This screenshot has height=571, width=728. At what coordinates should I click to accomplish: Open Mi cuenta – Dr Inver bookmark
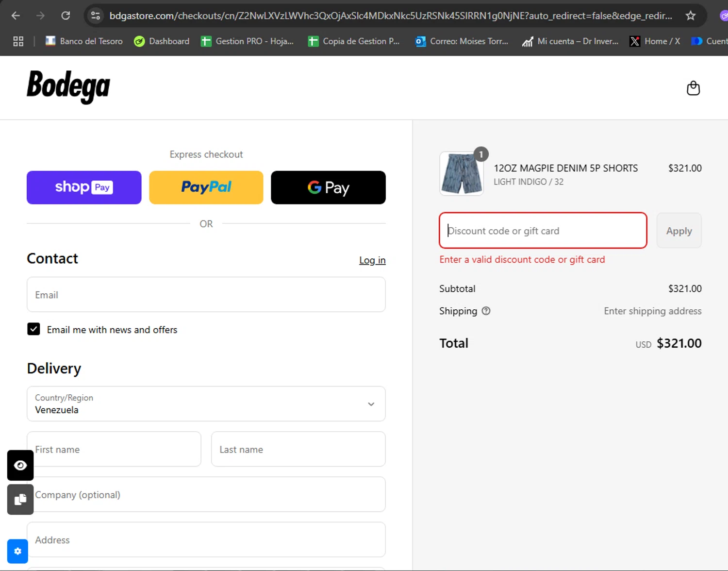click(x=570, y=41)
